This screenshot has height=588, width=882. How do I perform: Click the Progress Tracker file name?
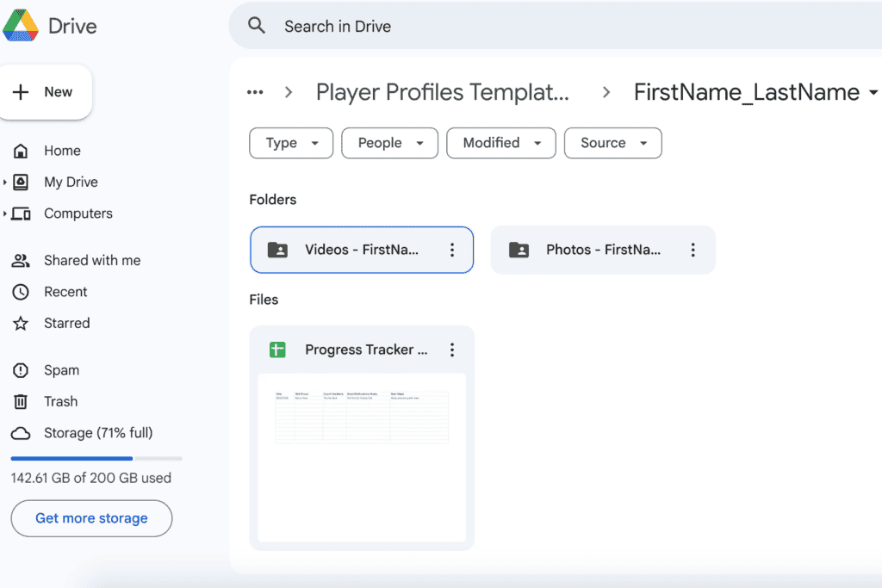point(366,350)
